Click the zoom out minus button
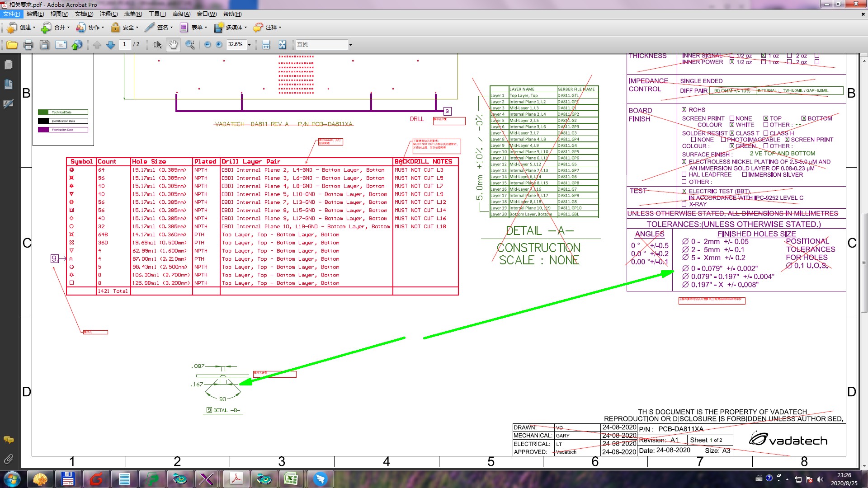This screenshot has width=868, height=488. 208,45
